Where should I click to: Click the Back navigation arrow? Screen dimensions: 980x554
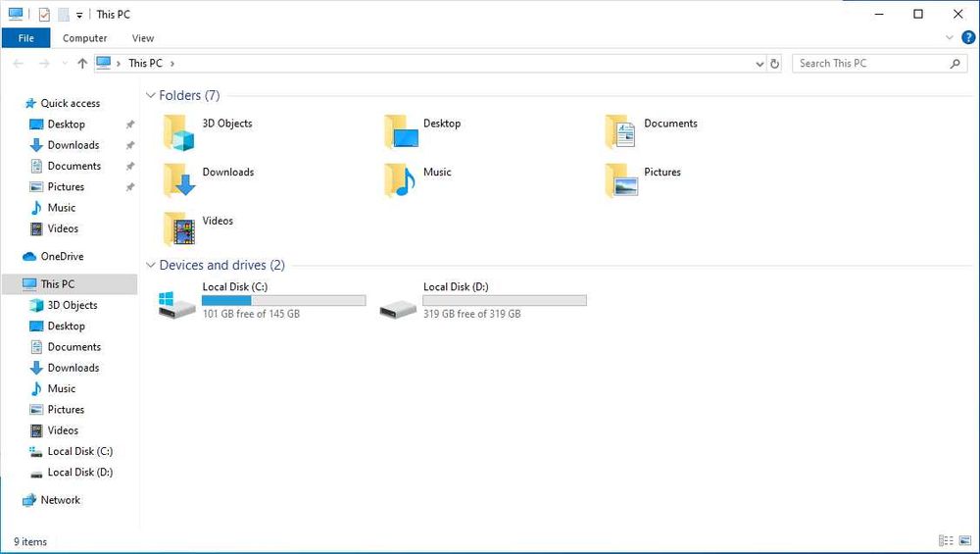pos(18,63)
